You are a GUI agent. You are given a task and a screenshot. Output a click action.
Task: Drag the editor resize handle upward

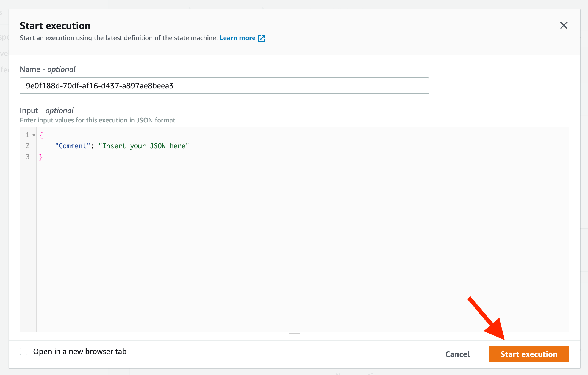[295, 335]
